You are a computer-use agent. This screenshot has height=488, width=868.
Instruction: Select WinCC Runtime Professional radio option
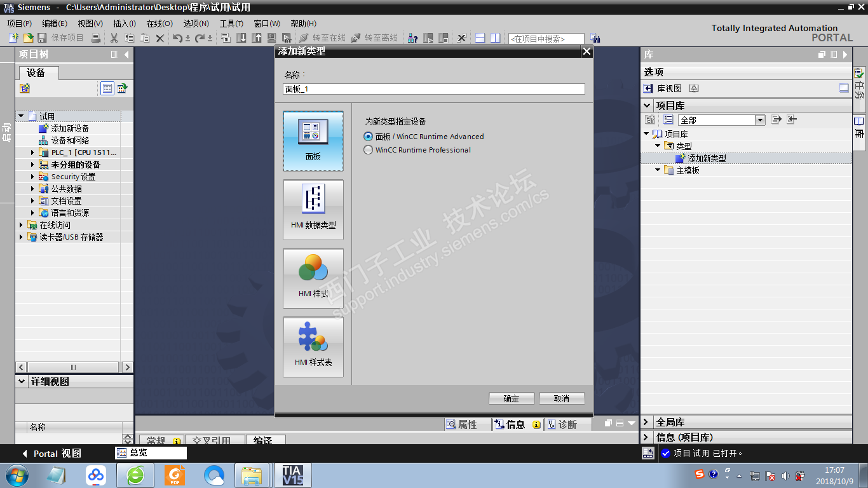pos(417,150)
